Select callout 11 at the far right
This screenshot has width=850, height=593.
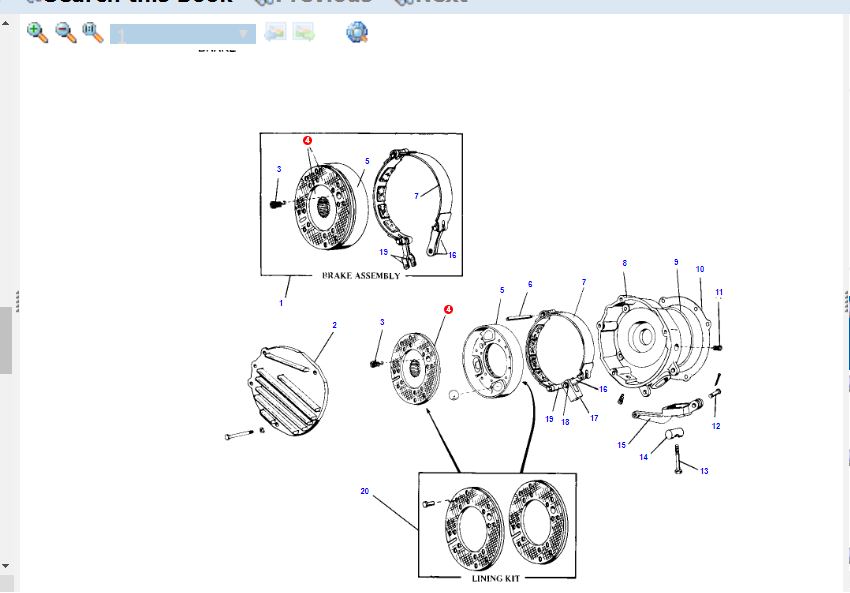719,293
